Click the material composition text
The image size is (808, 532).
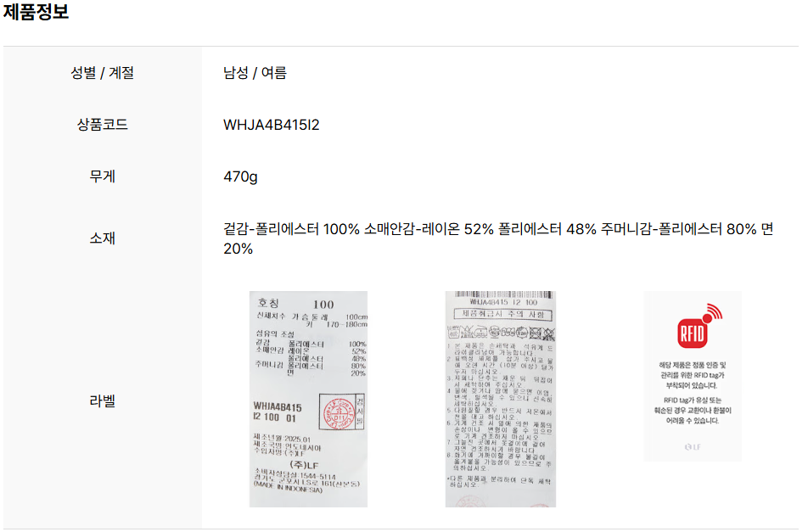point(498,238)
